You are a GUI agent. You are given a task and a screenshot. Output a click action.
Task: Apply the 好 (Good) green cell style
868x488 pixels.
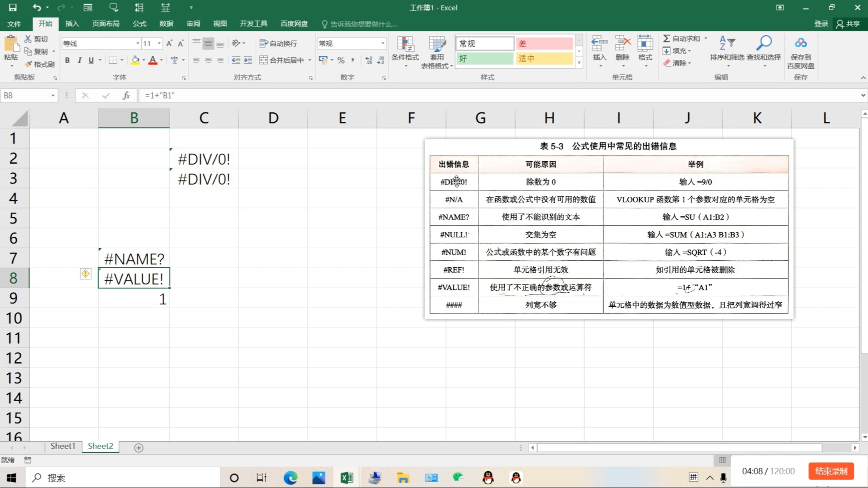coord(485,59)
